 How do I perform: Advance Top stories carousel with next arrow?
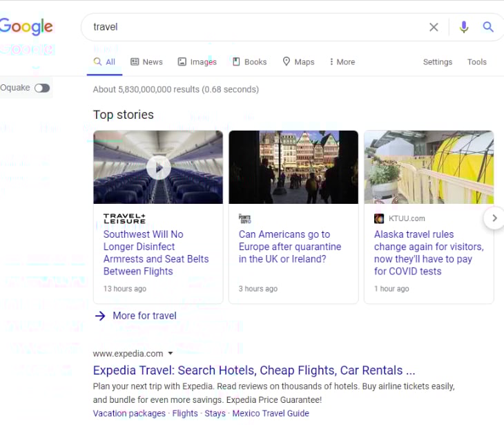(494, 218)
